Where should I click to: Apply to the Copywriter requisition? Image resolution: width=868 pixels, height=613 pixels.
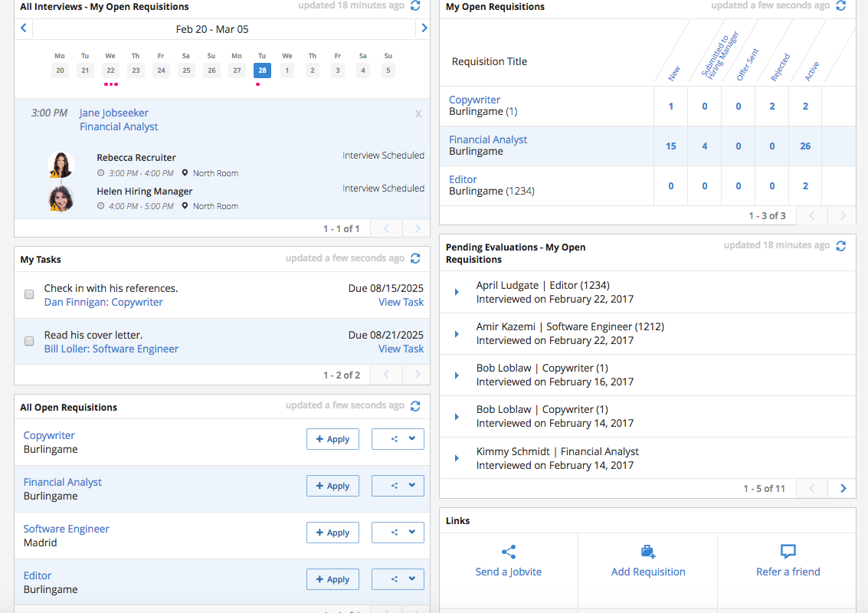[x=332, y=439]
